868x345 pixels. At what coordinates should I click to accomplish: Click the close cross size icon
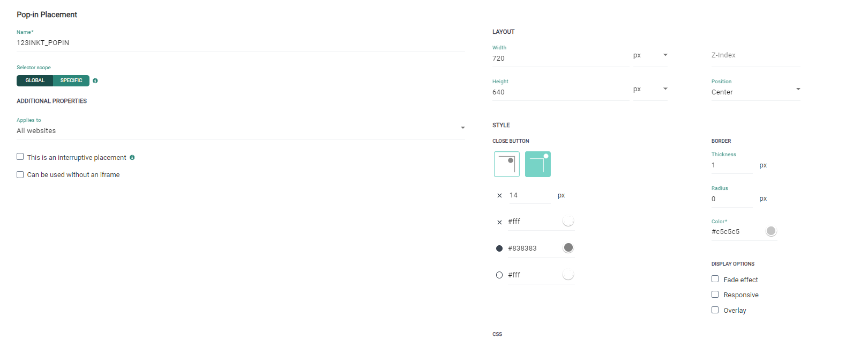tap(499, 196)
